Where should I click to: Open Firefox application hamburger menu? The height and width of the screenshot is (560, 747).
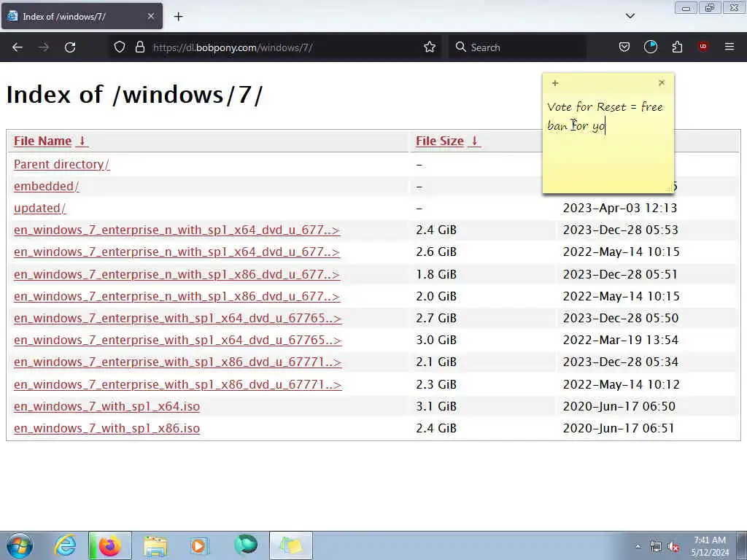point(729,47)
